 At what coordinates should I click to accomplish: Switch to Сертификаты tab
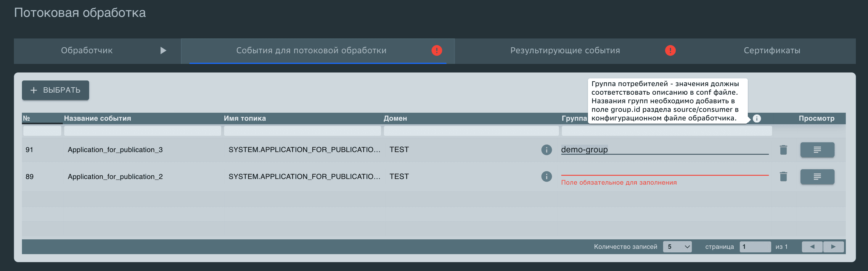click(x=771, y=51)
